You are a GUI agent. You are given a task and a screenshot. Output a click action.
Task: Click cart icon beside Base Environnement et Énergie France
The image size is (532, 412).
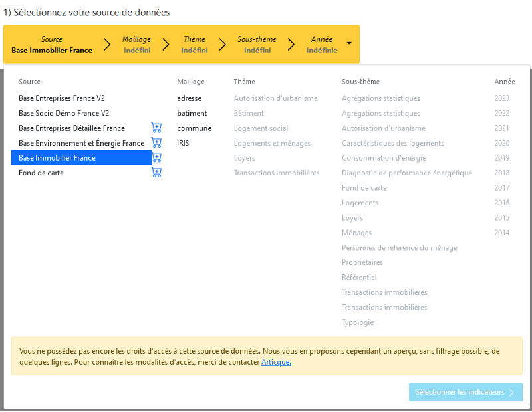pos(156,143)
